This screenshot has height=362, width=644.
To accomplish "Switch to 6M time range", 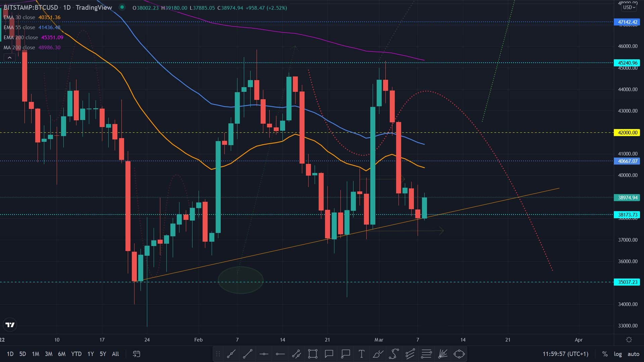I will 62,354.
